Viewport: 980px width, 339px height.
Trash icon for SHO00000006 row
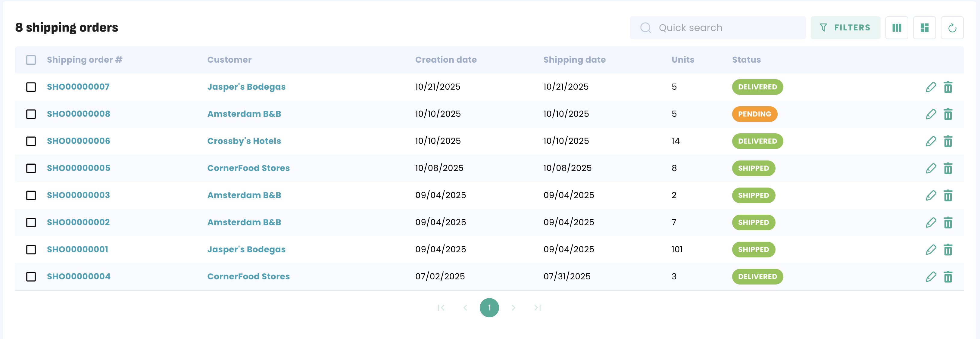coord(948,141)
